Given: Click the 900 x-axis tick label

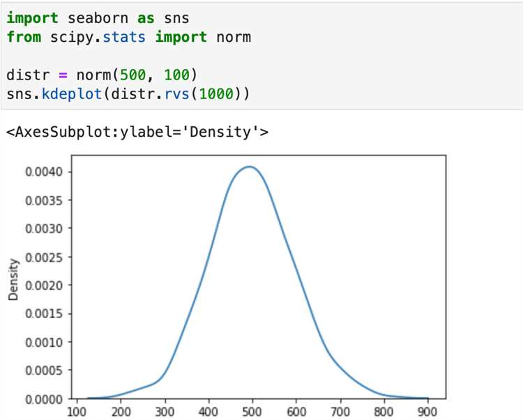Looking at the screenshot, I should 427,412.
